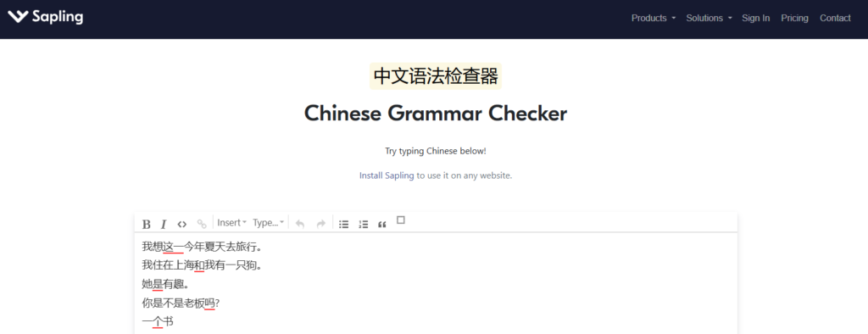Click the 中文语法检查器 highlighted title
This screenshot has height=334, width=868.
coord(436,76)
